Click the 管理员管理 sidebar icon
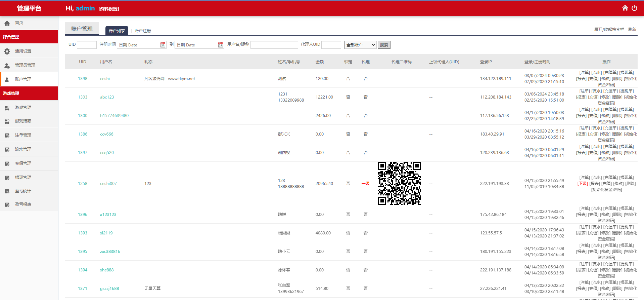This screenshot has height=300, width=644. tap(7, 65)
